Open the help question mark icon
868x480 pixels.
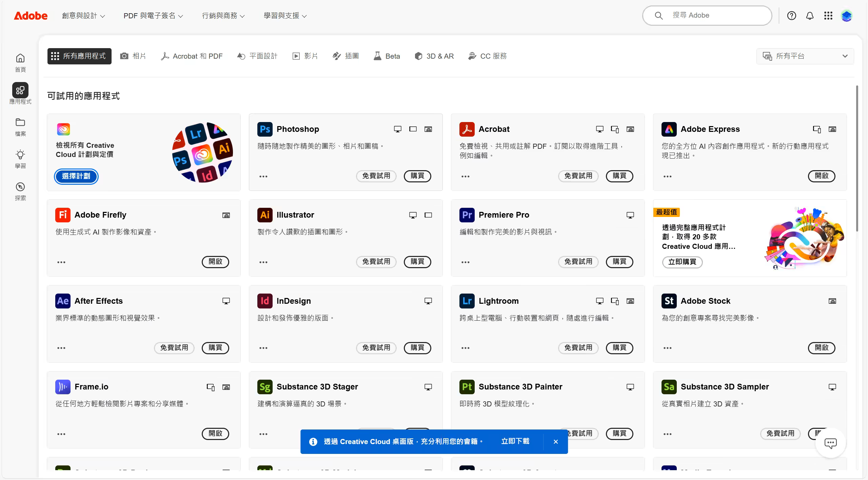pyautogui.click(x=791, y=16)
